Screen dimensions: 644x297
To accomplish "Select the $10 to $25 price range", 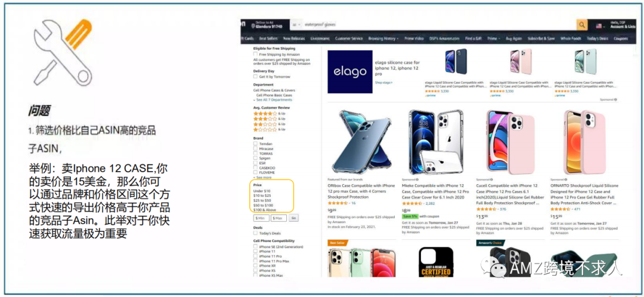I will pos(262,196).
